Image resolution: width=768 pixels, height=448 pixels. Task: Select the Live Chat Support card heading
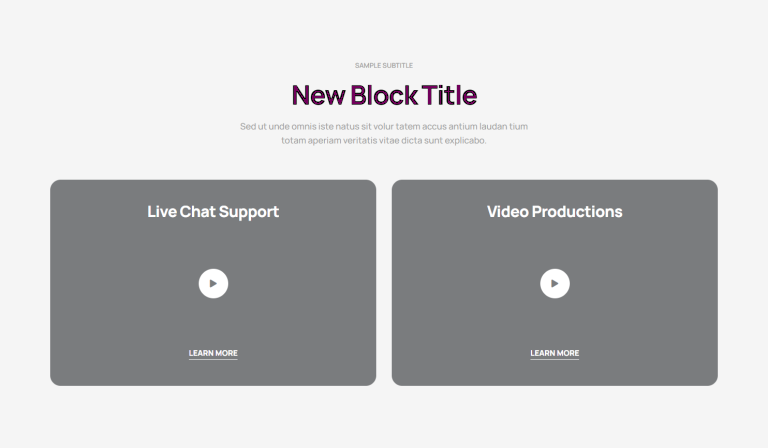(x=213, y=212)
